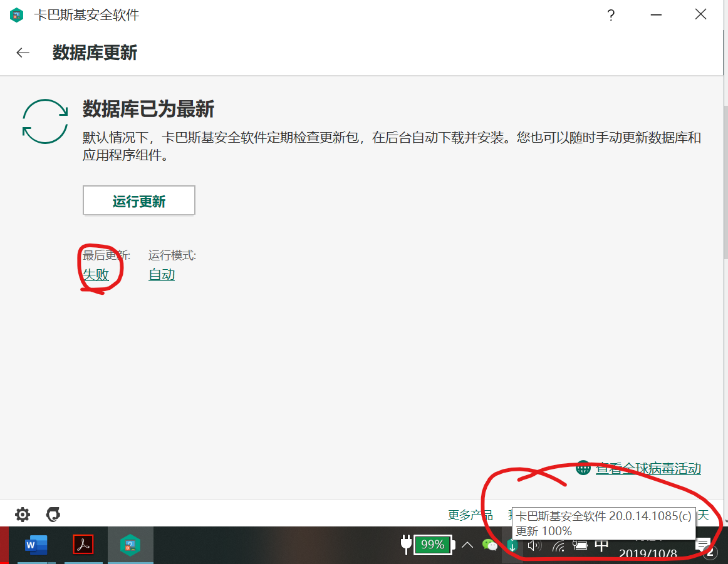This screenshot has width=728, height=564.
Task: Click the 数据库已为最新 heading
Action: (x=148, y=109)
